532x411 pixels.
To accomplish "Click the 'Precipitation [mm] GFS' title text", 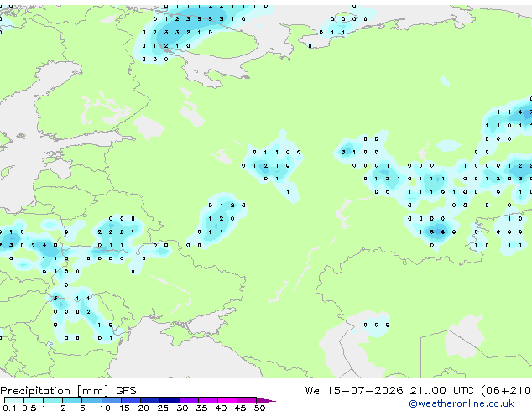I will (x=69, y=391).
